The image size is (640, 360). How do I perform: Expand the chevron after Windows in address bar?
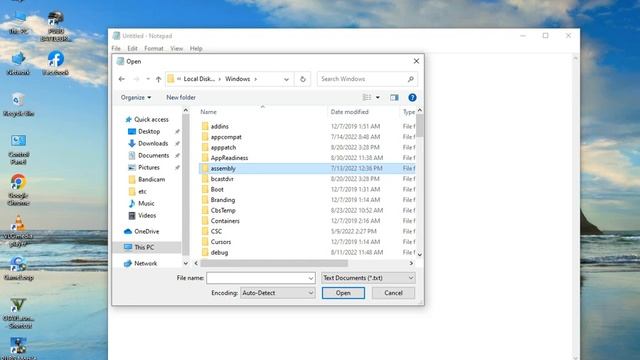pyautogui.click(x=256, y=79)
